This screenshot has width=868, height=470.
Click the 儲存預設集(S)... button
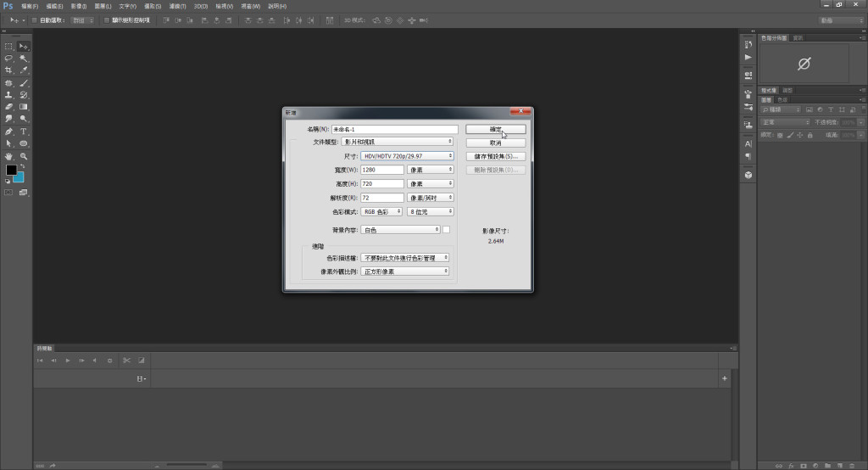click(496, 156)
